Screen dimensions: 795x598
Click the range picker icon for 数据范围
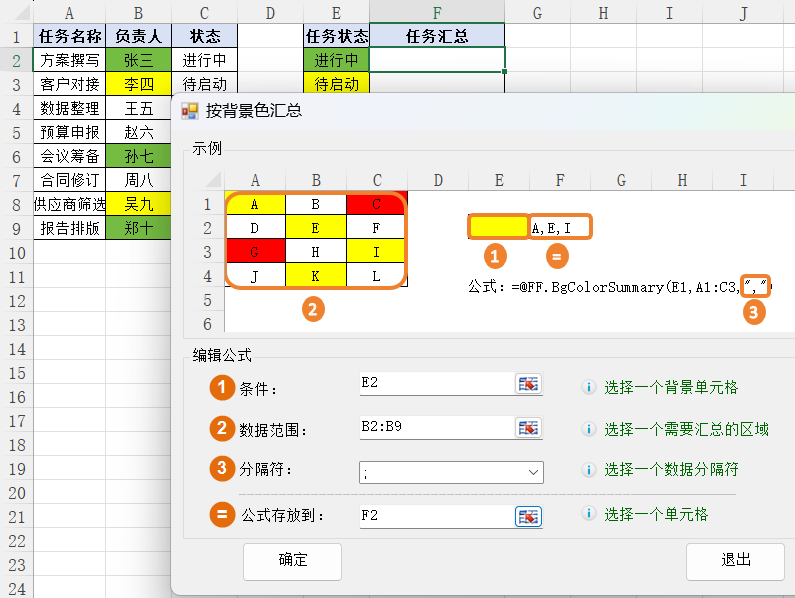[528, 428]
